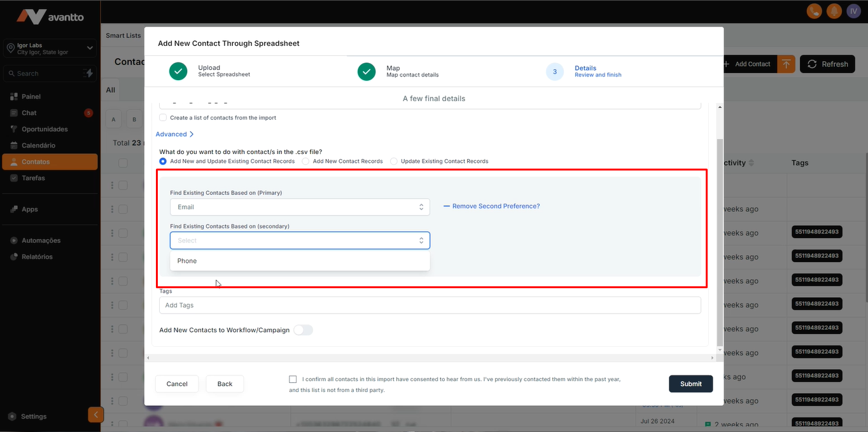Check the consent confirmation checkbox
868x432 pixels.
[293, 379]
